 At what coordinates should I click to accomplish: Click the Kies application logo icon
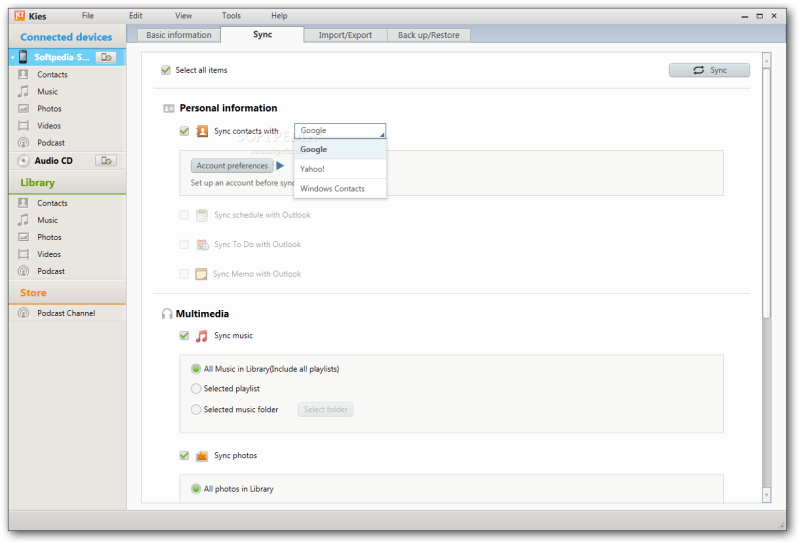[x=18, y=16]
